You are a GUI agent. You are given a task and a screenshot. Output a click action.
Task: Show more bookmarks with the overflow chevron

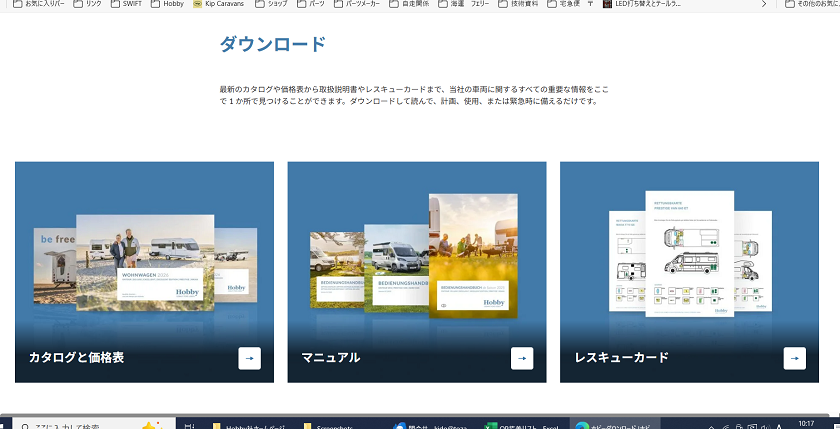[764, 4]
